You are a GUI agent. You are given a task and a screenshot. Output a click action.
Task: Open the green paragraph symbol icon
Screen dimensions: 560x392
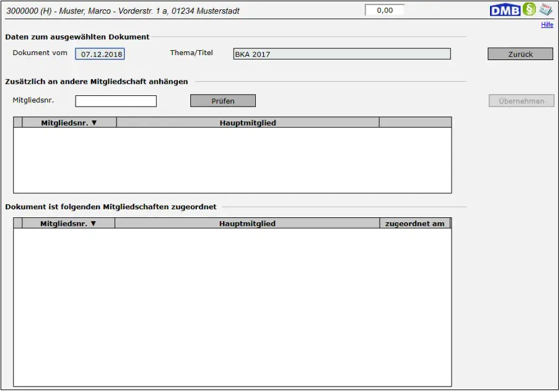point(529,10)
